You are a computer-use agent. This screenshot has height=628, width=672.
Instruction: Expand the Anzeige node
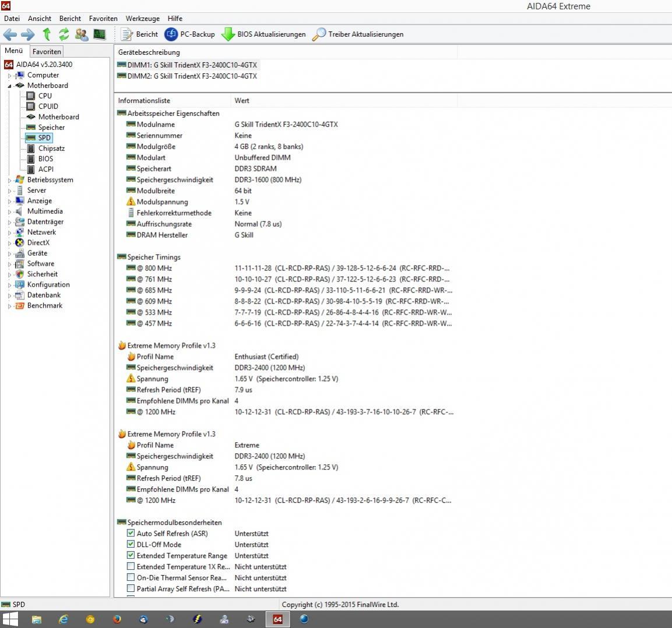pyautogui.click(x=9, y=202)
